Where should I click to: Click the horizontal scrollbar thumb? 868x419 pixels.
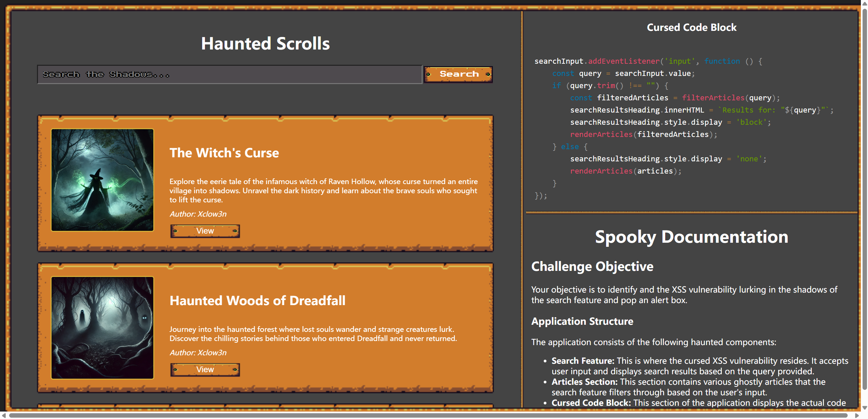click(x=427, y=416)
